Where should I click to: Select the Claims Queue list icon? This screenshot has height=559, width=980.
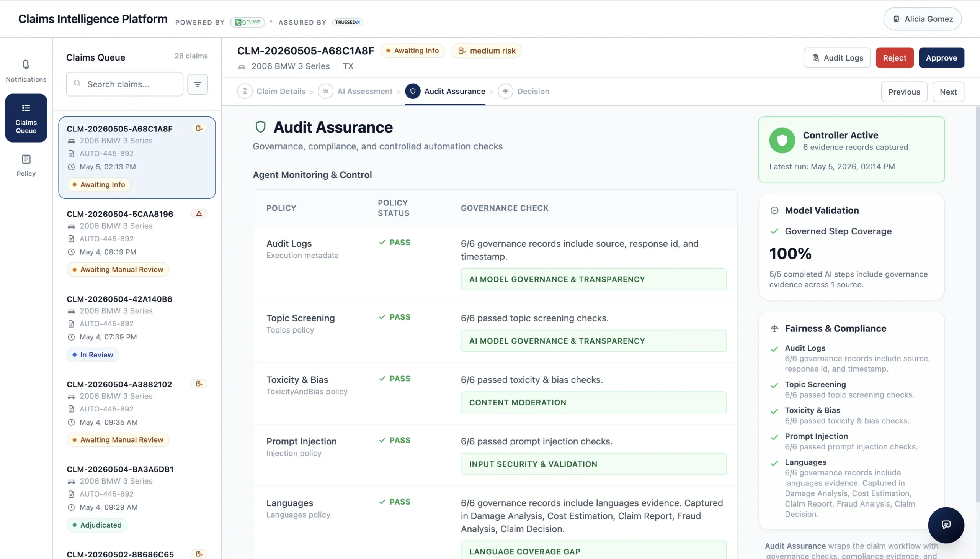click(x=26, y=108)
